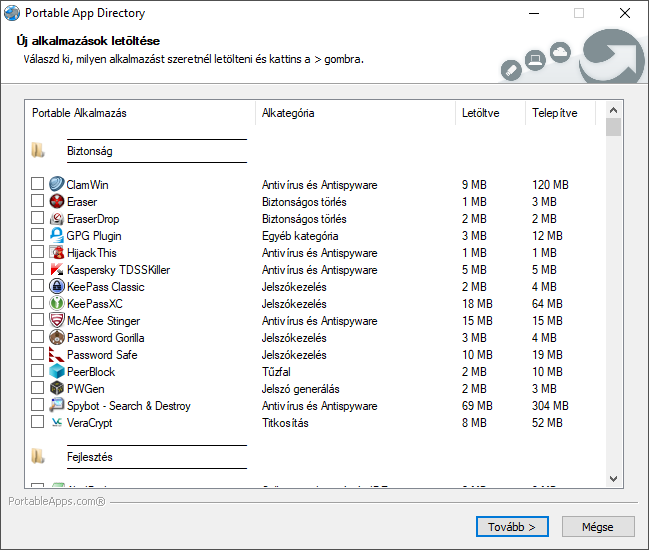The height and width of the screenshot is (550, 649).
Task: Click the vertical scrollbar thumb
Action: (613, 127)
